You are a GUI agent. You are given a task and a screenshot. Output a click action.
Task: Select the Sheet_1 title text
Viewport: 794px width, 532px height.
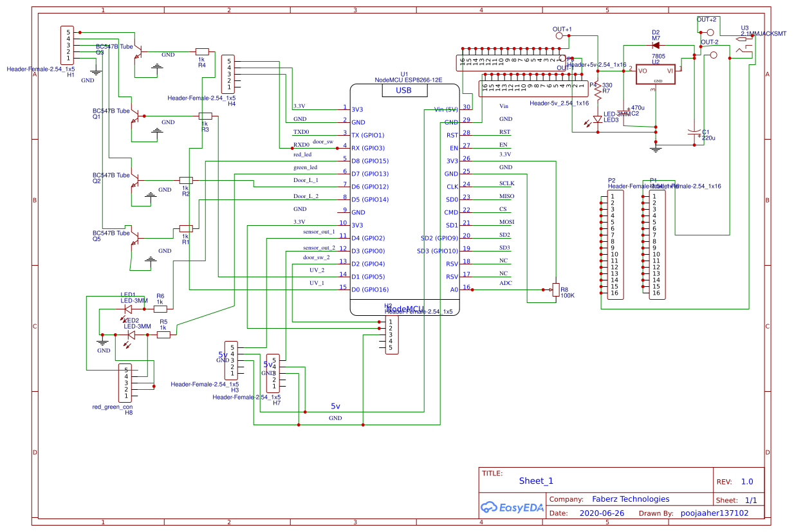pyautogui.click(x=536, y=481)
